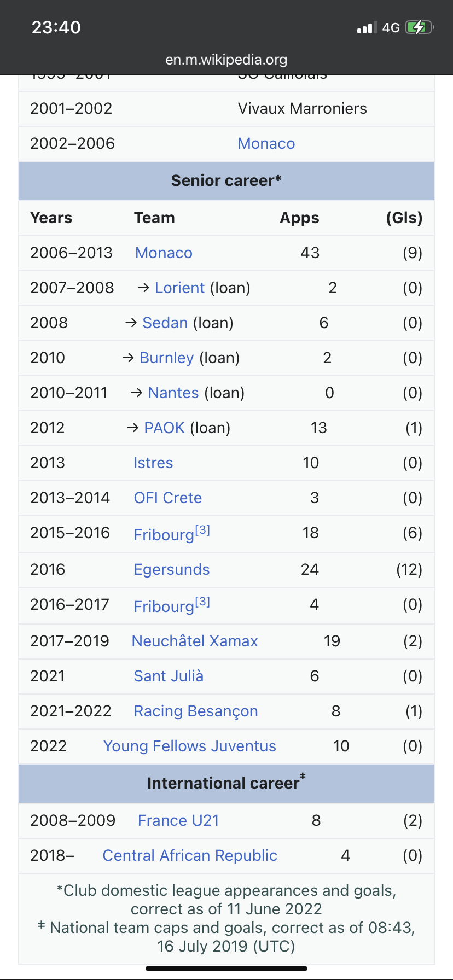The height and width of the screenshot is (980, 453).
Task: Open the Lorient loan club link
Action: click(179, 288)
